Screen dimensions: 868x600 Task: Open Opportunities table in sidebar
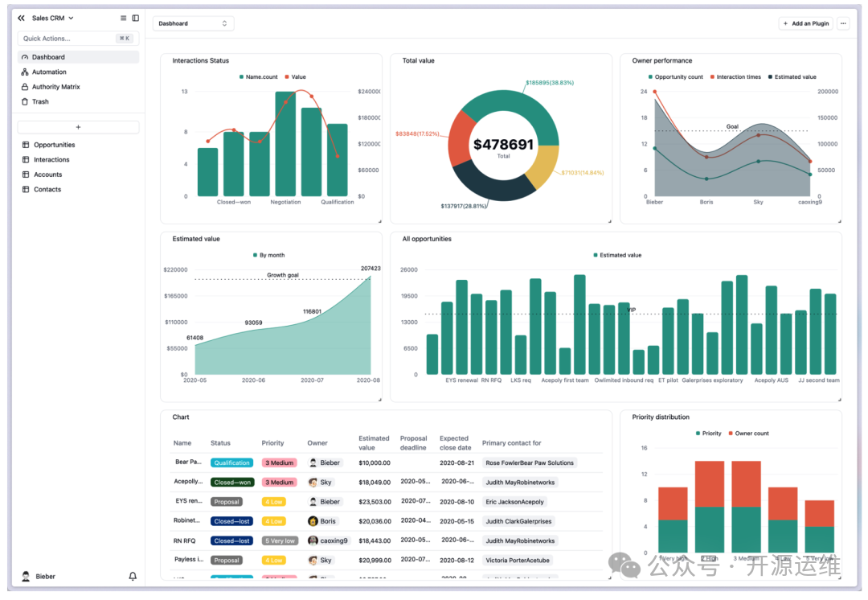[x=54, y=145]
